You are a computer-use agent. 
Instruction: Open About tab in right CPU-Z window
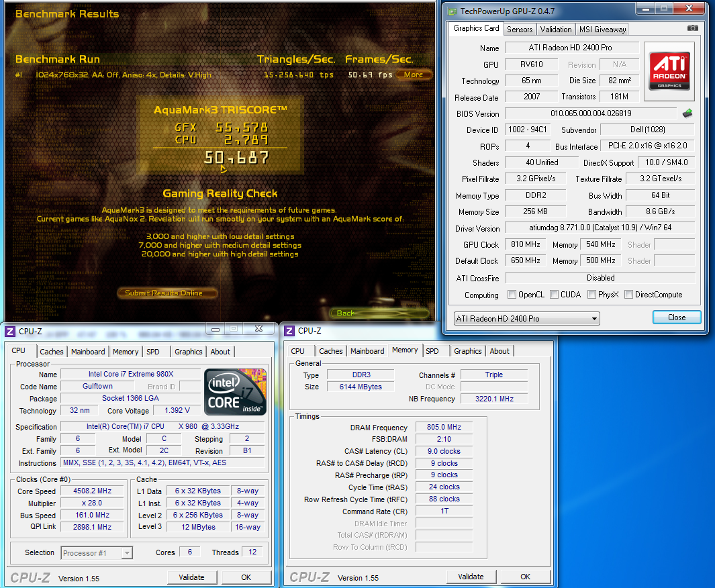499,351
